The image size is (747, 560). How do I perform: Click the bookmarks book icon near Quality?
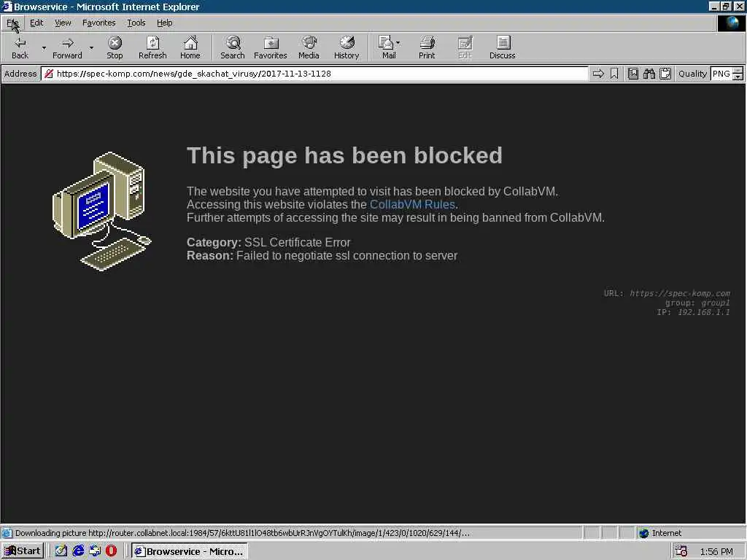(633, 74)
